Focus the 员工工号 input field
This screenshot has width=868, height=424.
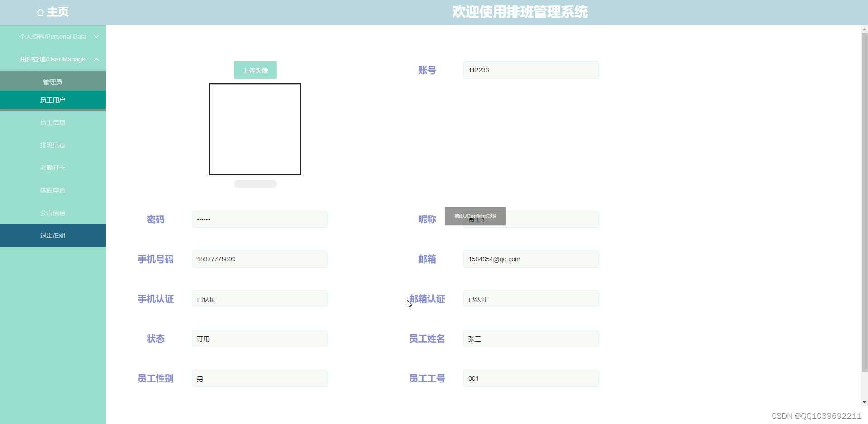531,378
